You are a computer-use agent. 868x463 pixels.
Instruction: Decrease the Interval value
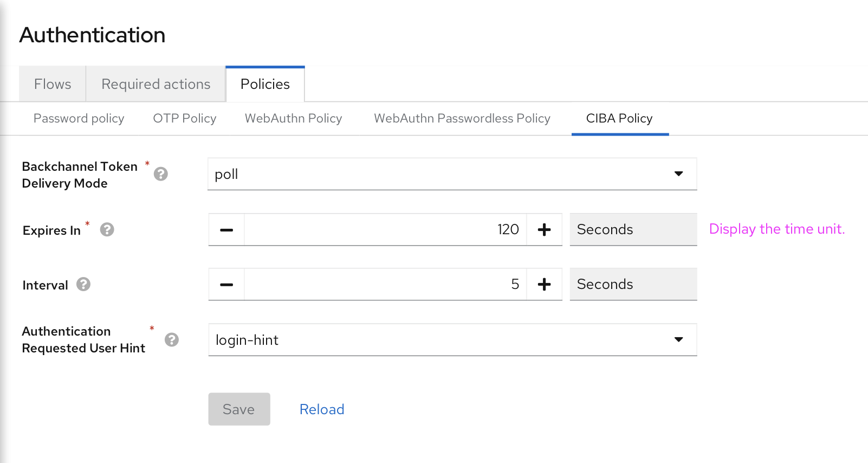point(226,284)
